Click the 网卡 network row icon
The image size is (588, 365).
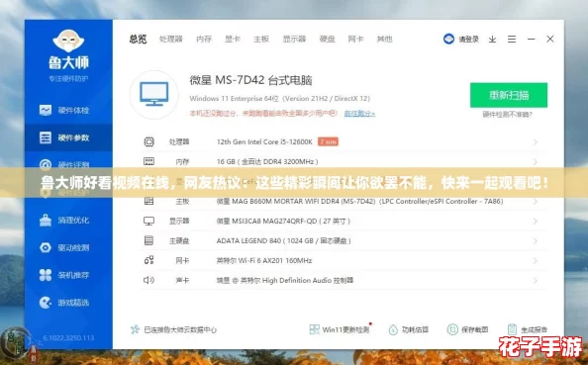[148, 260]
